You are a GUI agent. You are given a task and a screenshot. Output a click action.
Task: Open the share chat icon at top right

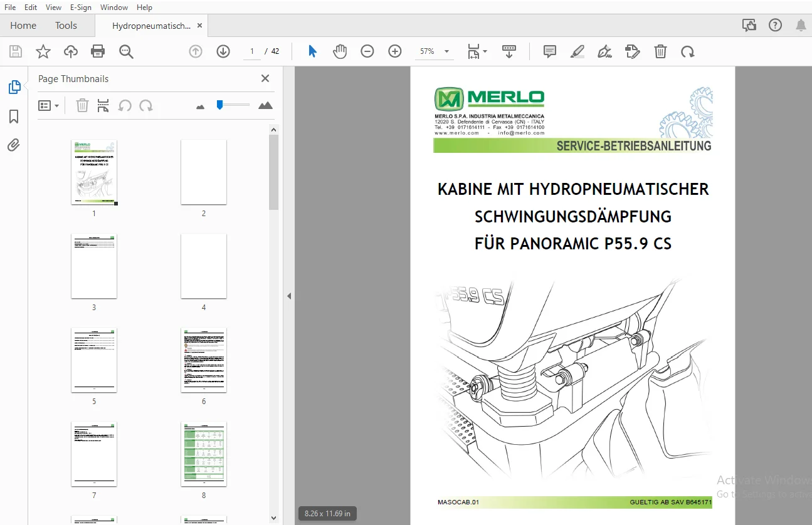coord(749,25)
